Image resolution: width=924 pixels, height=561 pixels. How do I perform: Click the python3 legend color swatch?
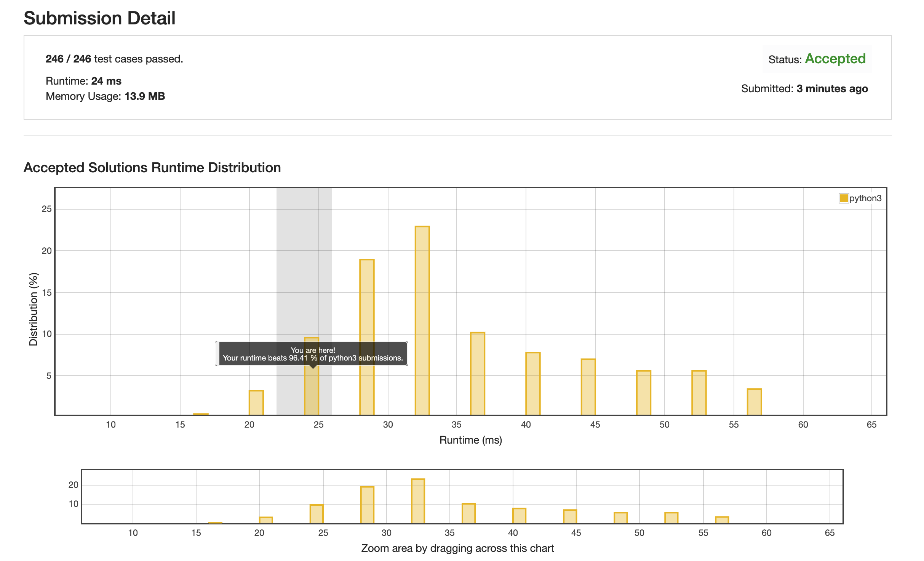pyautogui.click(x=844, y=198)
